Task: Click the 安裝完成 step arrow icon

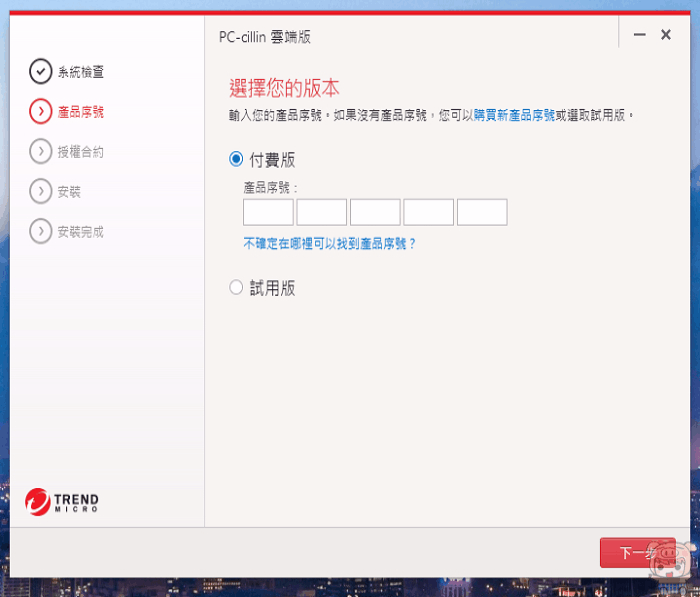Action: click(x=41, y=231)
